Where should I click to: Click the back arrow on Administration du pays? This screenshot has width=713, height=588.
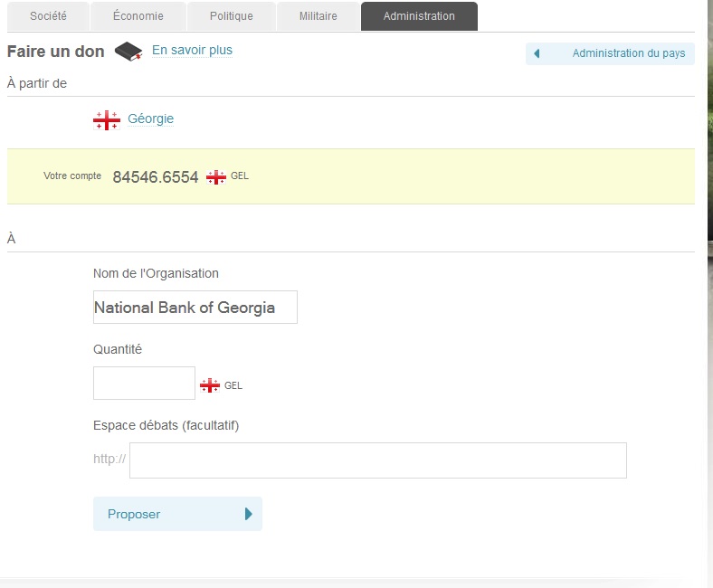tap(537, 53)
